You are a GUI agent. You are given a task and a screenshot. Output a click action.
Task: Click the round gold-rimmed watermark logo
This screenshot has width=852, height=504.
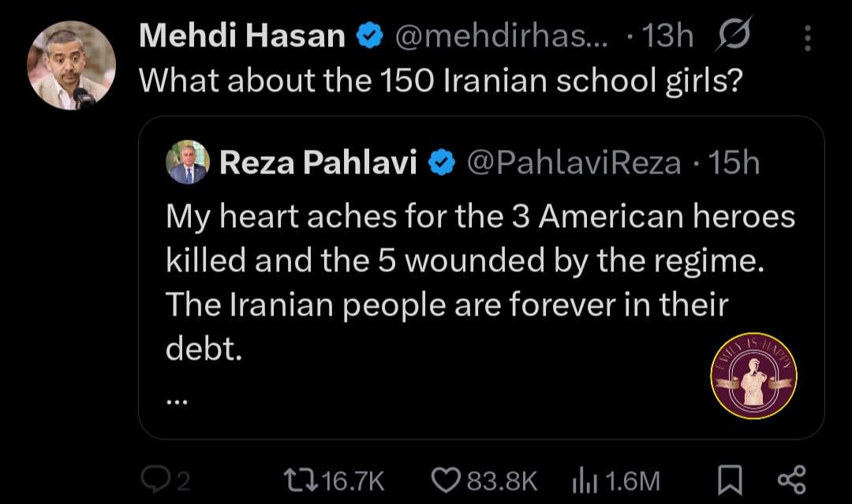753,375
